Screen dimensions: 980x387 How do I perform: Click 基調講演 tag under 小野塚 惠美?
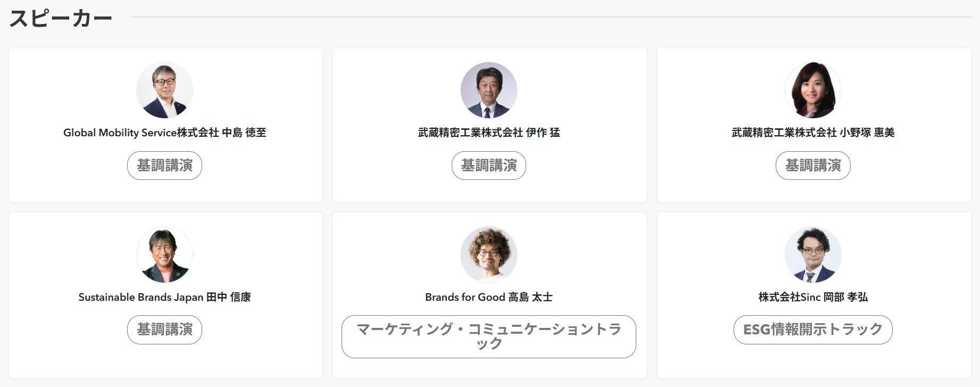pos(813,166)
